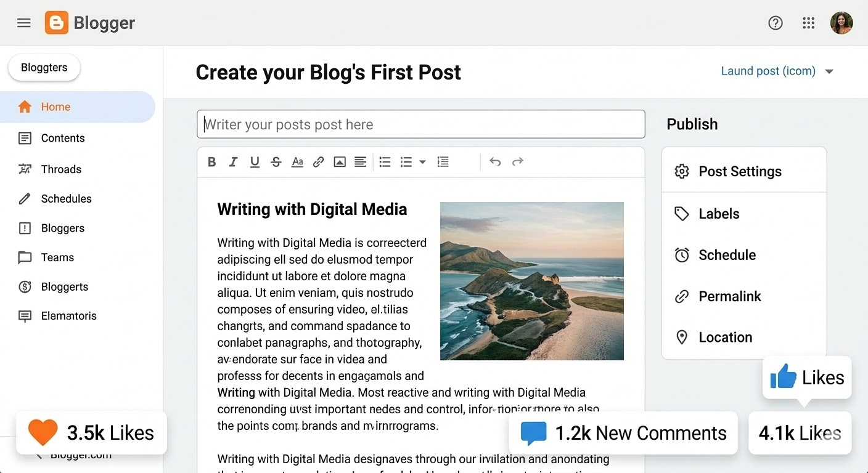
Task: Click the blue comment bubble icon
Action: point(533,433)
